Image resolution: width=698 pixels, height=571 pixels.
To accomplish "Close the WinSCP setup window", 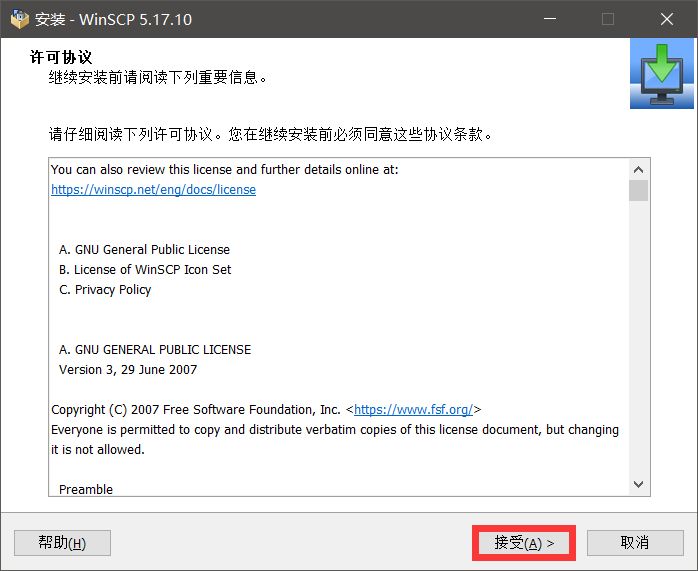I will tap(667, 19).
